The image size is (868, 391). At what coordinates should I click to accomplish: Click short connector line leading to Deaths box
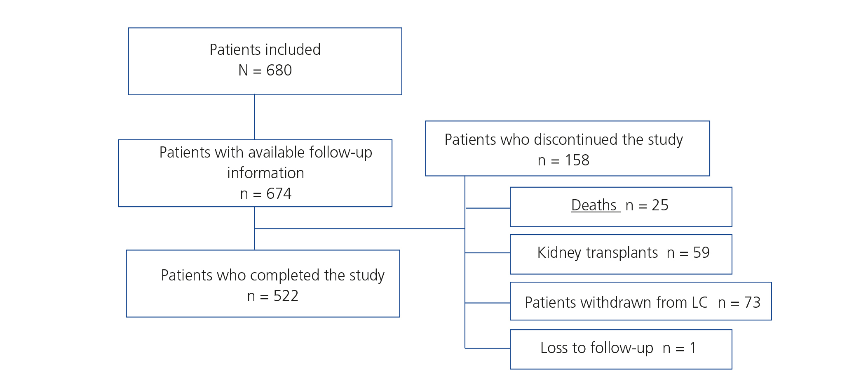[x=488, y=208]
